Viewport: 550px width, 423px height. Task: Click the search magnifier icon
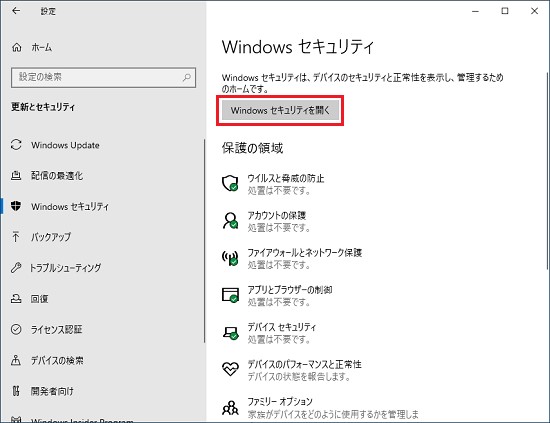(187, 78)
